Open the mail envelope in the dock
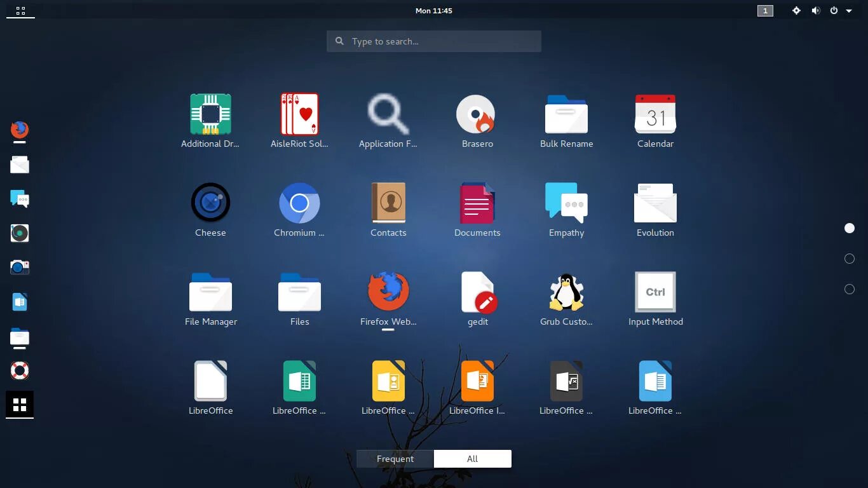The image size is (868, 488). pos(20,165)
